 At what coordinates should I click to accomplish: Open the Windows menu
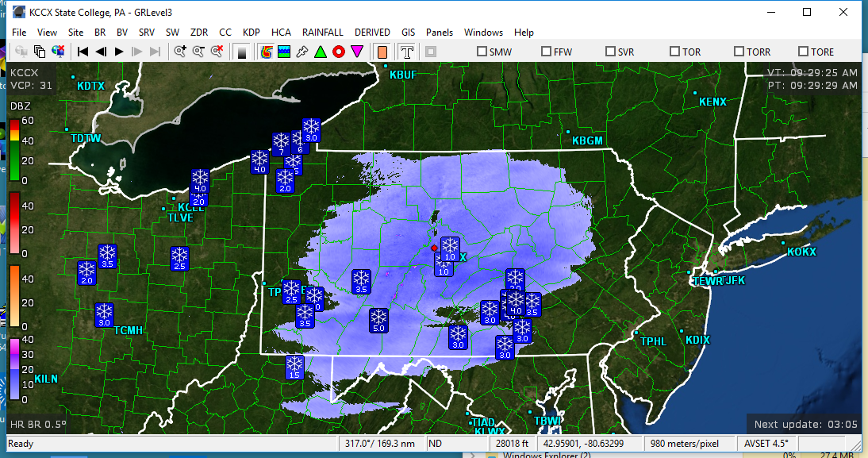coord(483,33)
